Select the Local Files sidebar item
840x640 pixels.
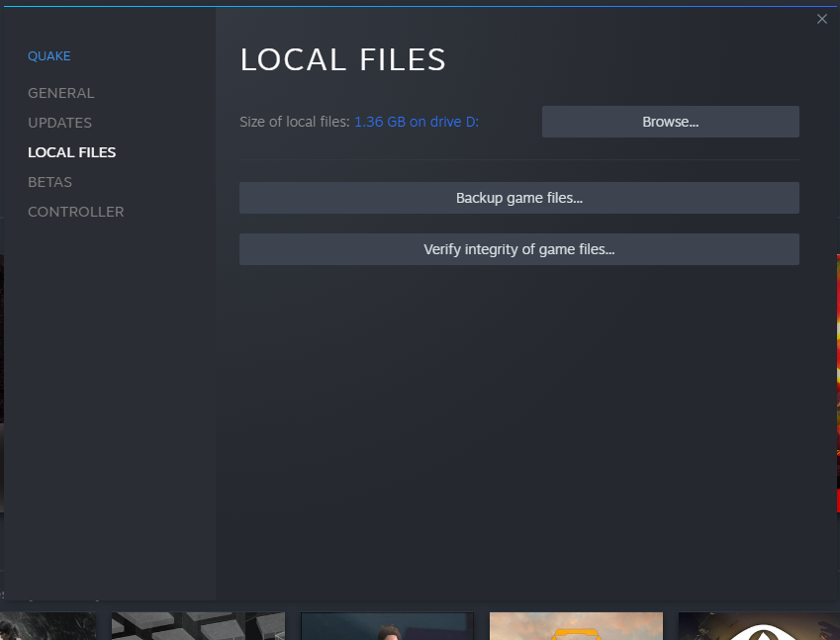pos(71,152)
